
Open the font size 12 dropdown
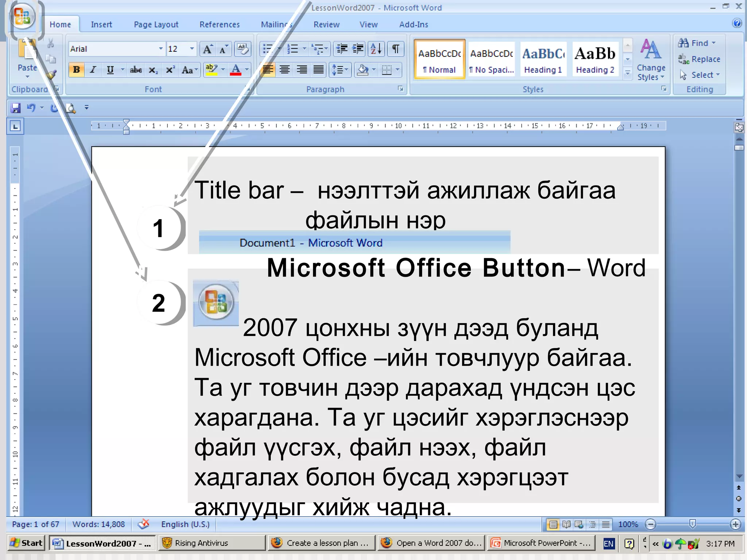[x=191, y=49]
